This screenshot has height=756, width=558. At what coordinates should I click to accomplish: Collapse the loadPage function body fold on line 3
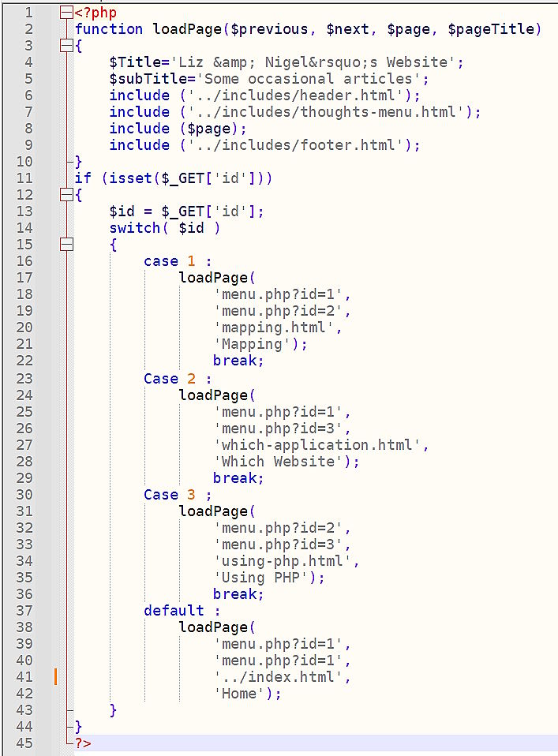[66, 46]
